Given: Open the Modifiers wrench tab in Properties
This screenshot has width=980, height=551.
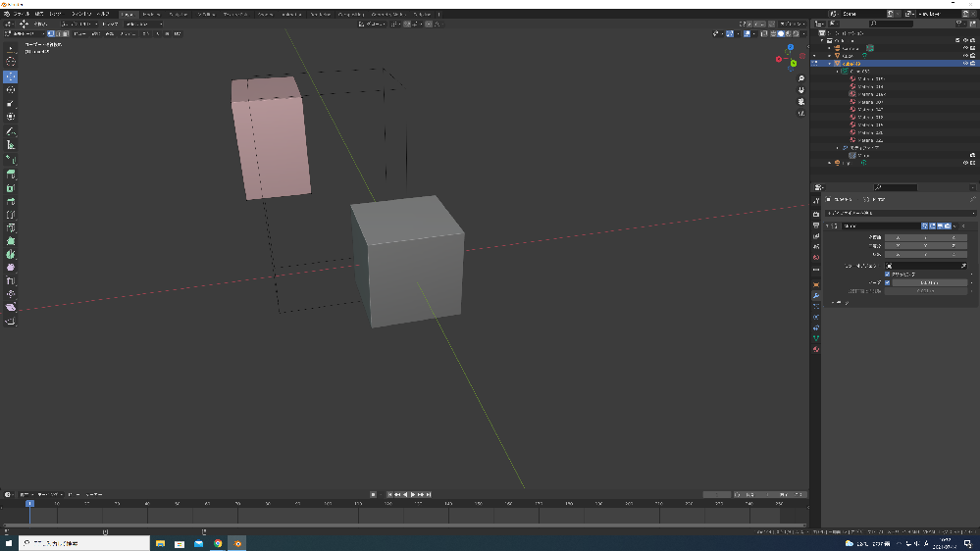Looking at the screenshot, I should (815, 295).
